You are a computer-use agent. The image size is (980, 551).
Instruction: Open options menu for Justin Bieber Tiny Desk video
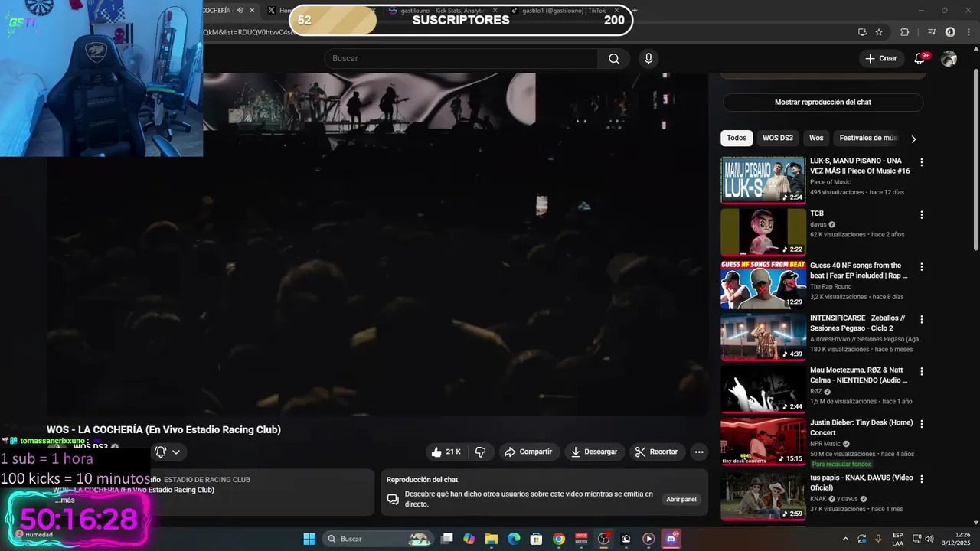click(922, 423)
